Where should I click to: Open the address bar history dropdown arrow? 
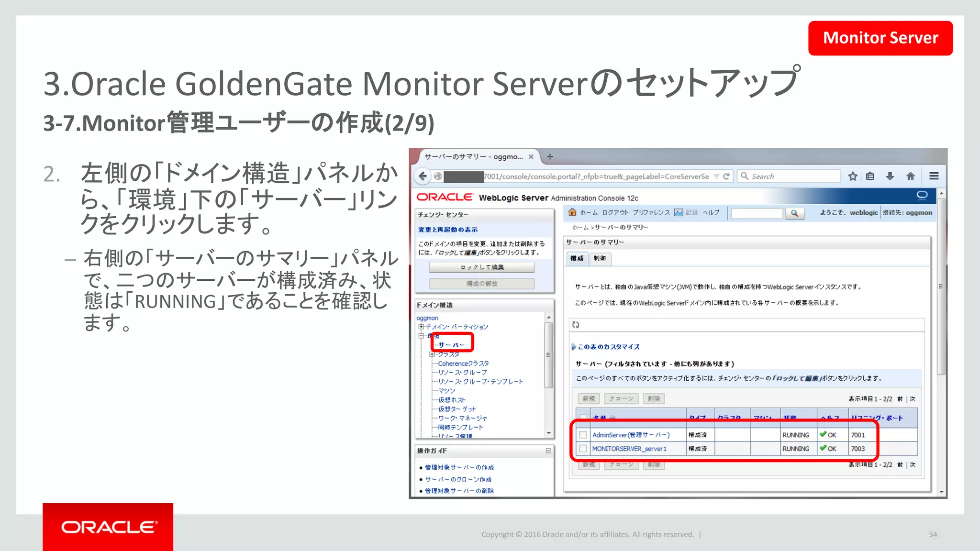tap(716, 176)
